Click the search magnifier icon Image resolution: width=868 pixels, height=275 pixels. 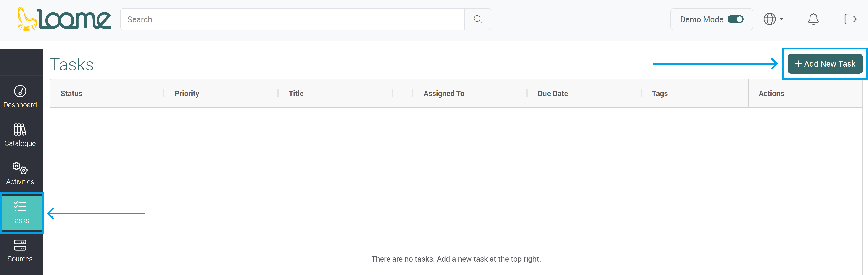[478, 19]
